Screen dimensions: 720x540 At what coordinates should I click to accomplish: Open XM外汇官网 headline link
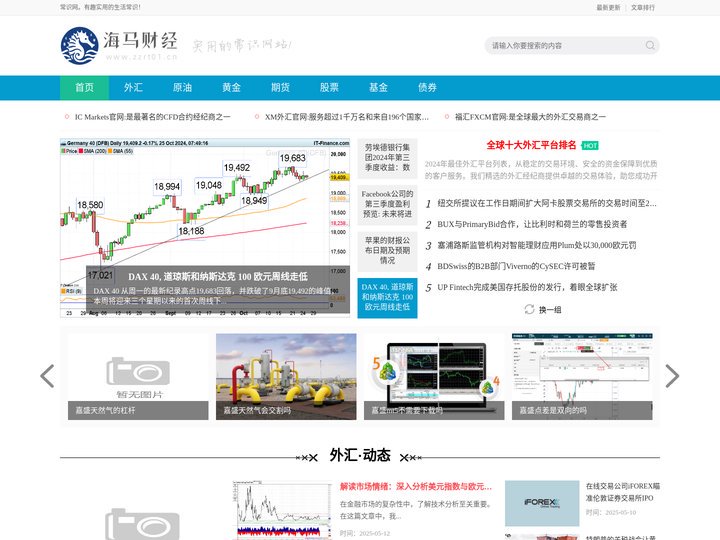pyautogui.click(x=347, y=117)
